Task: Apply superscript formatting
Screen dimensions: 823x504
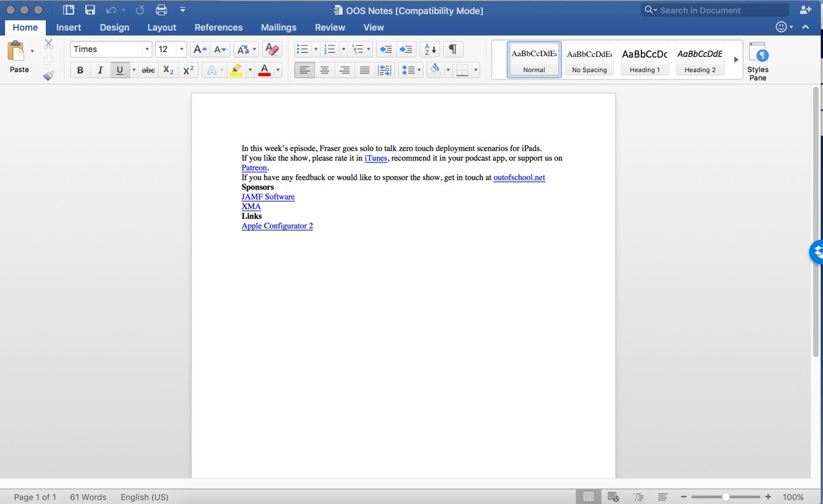Action: coord(187,70)
